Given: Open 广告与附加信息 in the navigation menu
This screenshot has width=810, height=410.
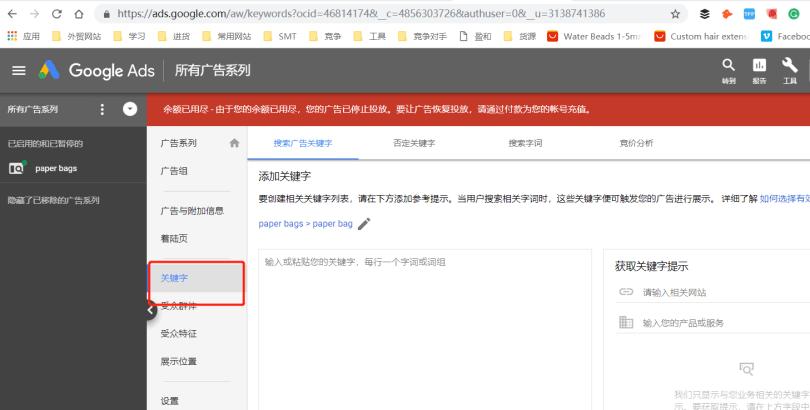Looking at the screenshot, I should pyautogui.click(x=192, y=211).
